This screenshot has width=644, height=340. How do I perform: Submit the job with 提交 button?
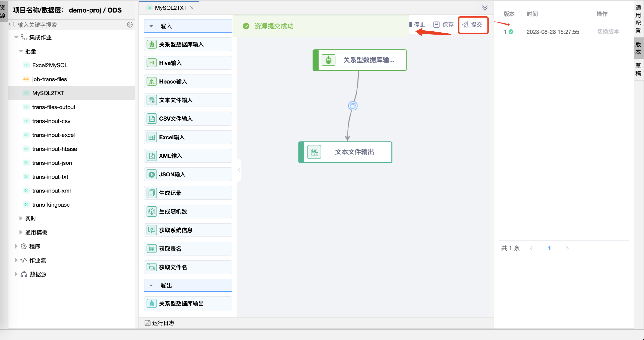click(x=473, y=25)
